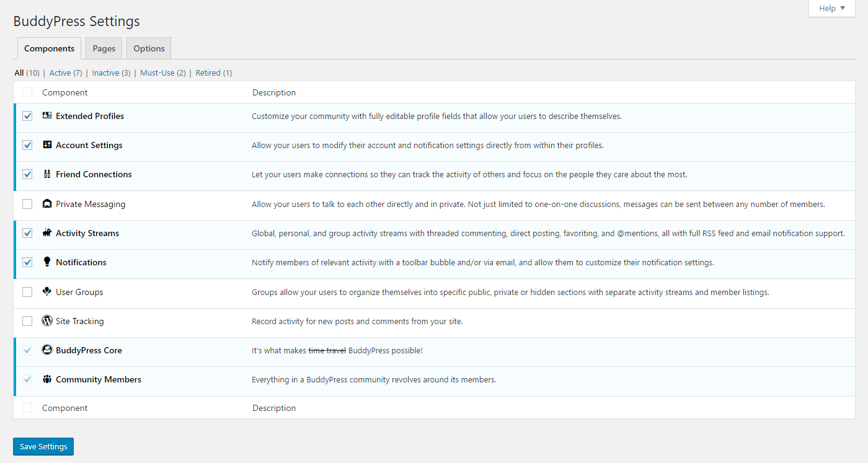Enable the User Groups checkbox
The image size is (868, 463).
(27, 292)
